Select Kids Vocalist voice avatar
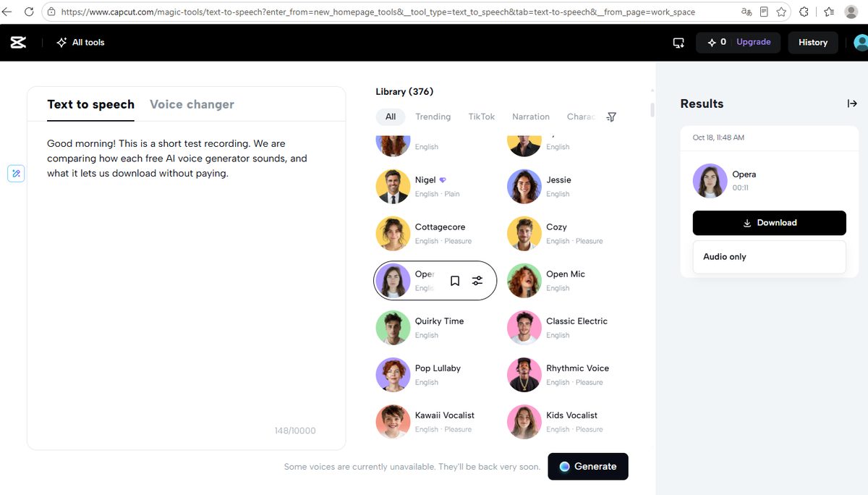The width and height of the screenshot is (868, 495). 524,421
